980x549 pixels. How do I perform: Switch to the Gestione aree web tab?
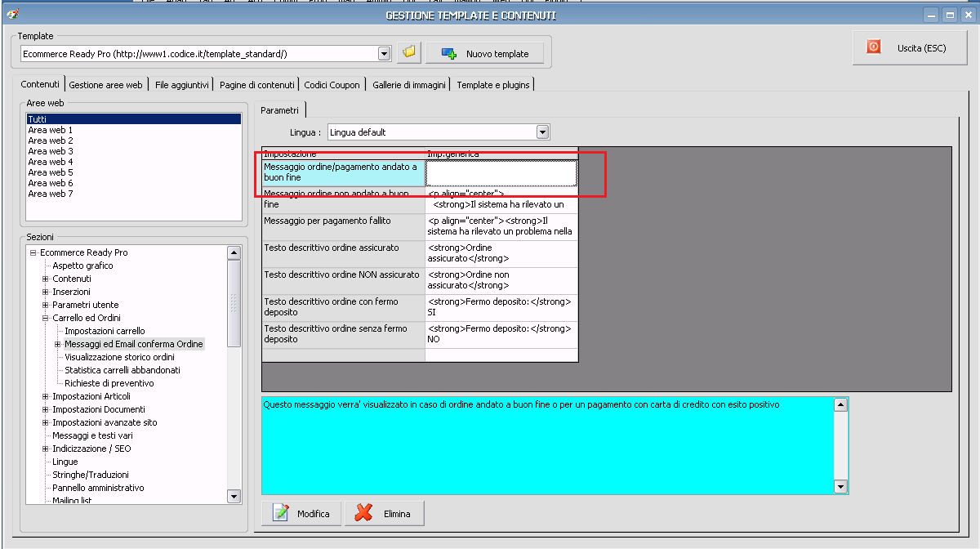click(105, 84)
